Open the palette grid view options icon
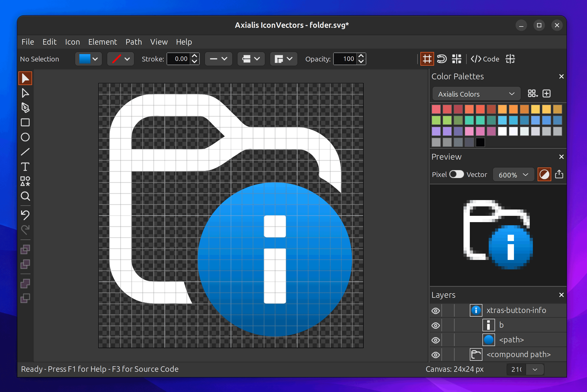 point(533,93)
